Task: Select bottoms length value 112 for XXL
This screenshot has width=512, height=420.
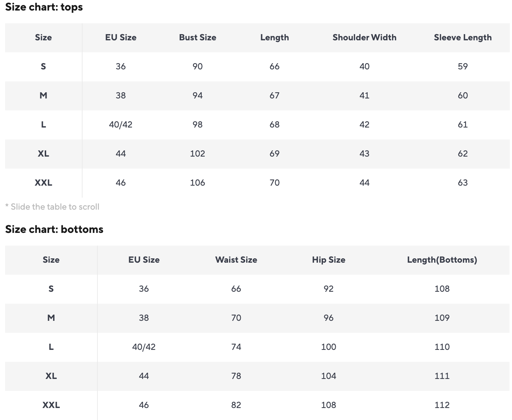Action: pyautogui.click(x=442, y=405)
